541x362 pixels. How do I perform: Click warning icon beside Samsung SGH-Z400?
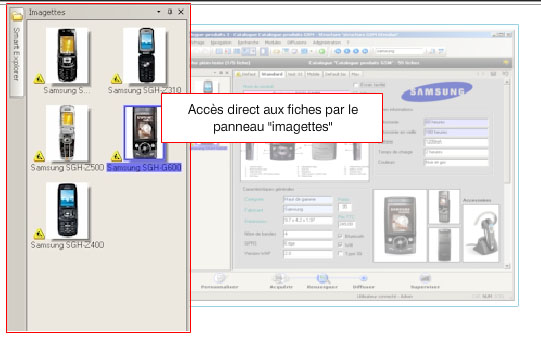pyautogui.click(x=39, y=234)
